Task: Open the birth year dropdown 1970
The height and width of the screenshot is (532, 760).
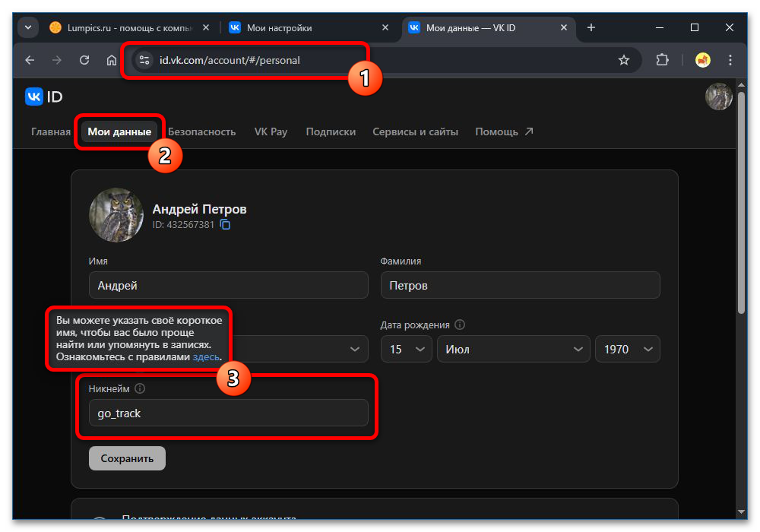Action: [x=627, y=349]
